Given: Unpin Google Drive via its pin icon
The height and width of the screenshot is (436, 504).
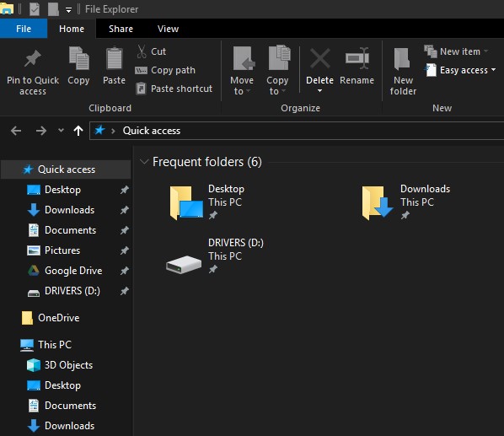Looking at the screenshot, I should pyautogui.click(x=125, y=271).
